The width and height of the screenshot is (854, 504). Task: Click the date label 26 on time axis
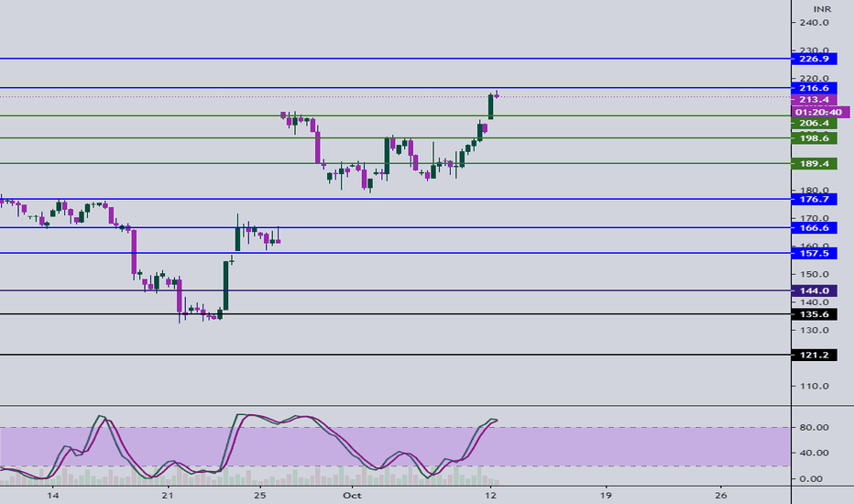coord(720,495)
